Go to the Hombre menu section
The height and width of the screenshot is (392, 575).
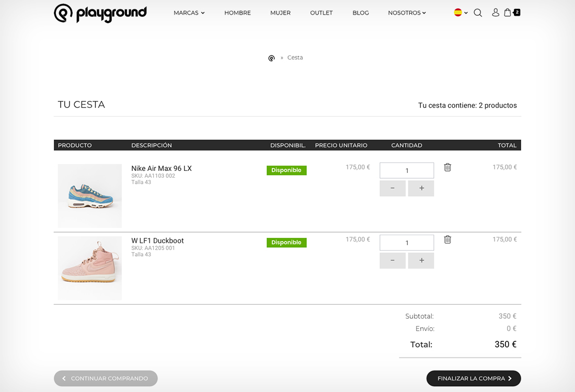click(x=237, y=13)
